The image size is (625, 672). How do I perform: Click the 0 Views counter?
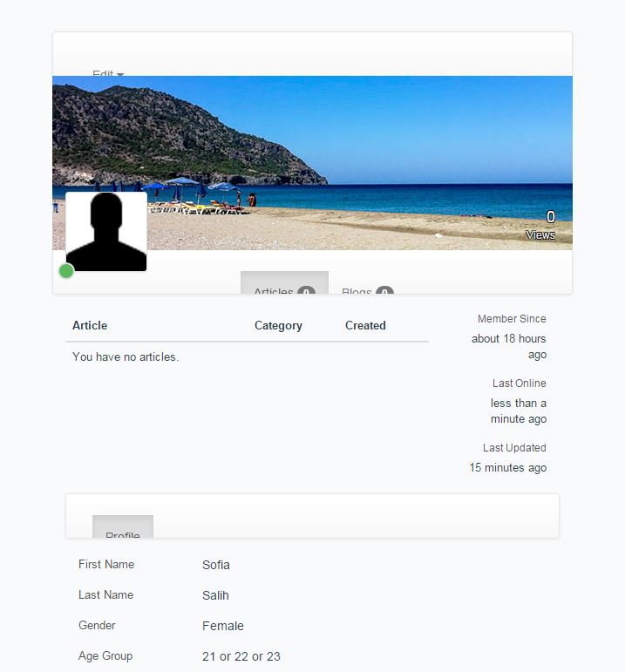541,226
